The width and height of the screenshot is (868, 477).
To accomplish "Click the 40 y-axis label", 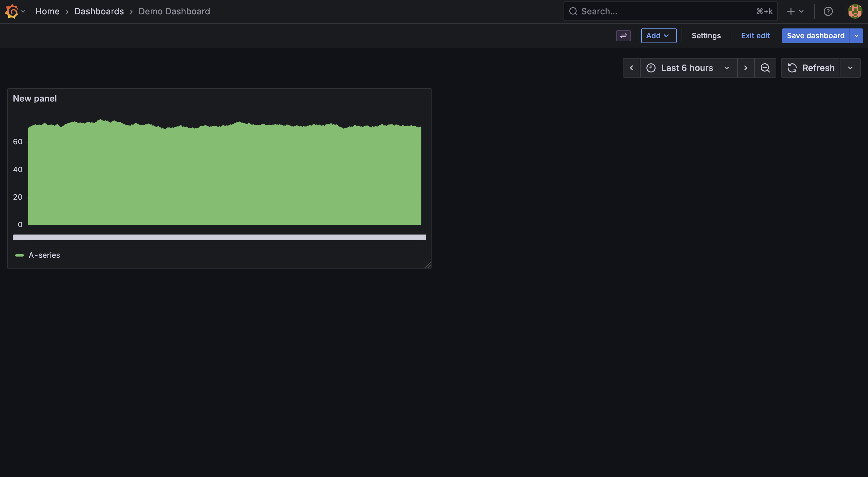I will pos(17,170).
